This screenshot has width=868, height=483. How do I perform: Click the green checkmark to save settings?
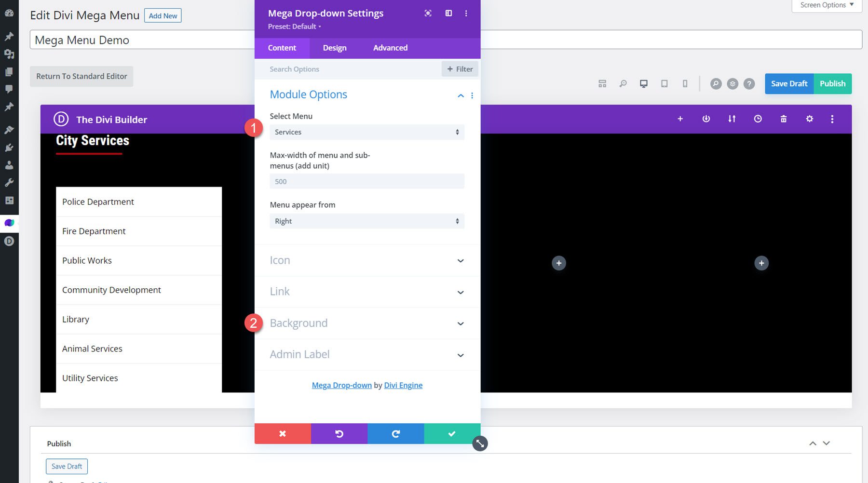pos(452,433)
